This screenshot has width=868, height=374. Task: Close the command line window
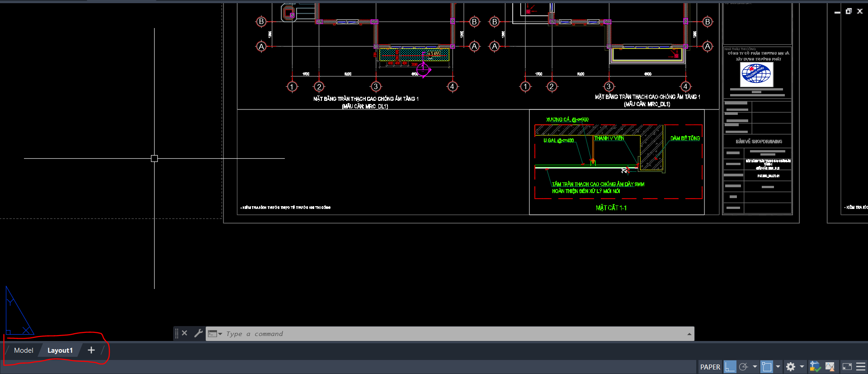tap(184, 333)
